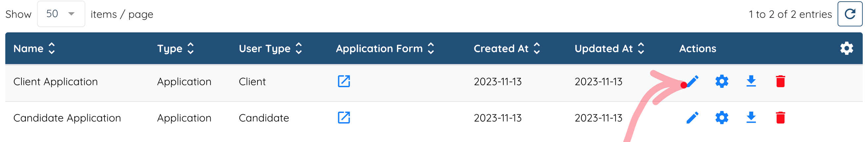Edit the Client Application row with pencil icon
Image resolution: width=868 pixels, height=142 pixels.
coord(692,82)
